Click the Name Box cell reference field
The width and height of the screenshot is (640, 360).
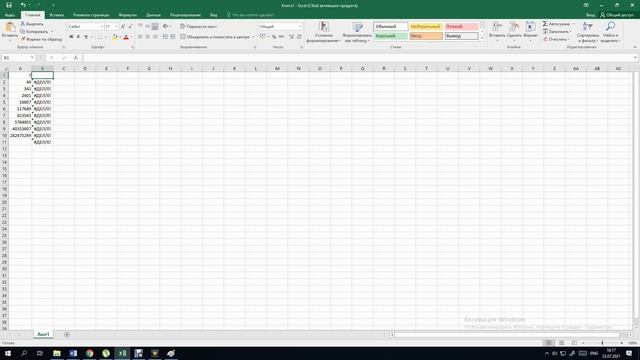point(18,58)
